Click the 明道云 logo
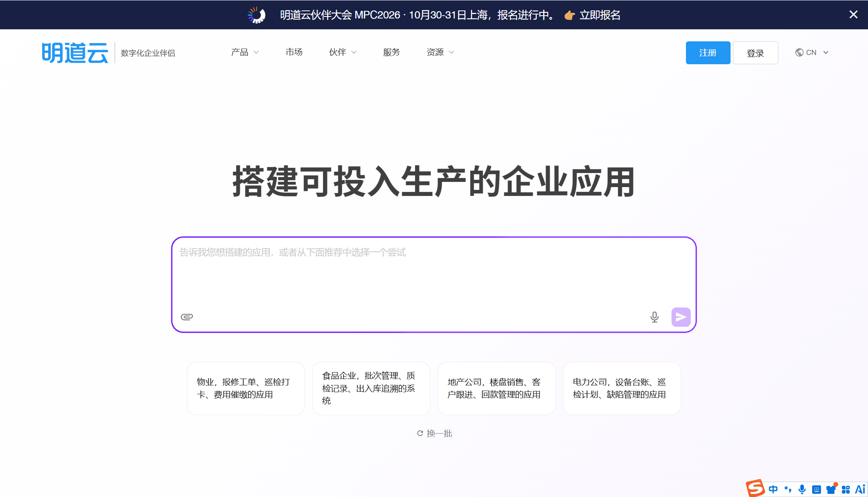This screenshot has width=868, height=497. tap(75, 53)
